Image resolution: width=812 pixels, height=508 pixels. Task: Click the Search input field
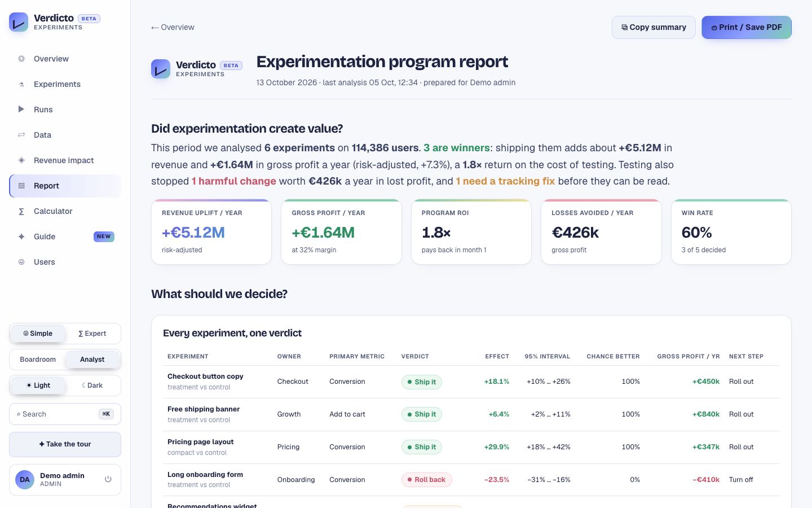65,414
